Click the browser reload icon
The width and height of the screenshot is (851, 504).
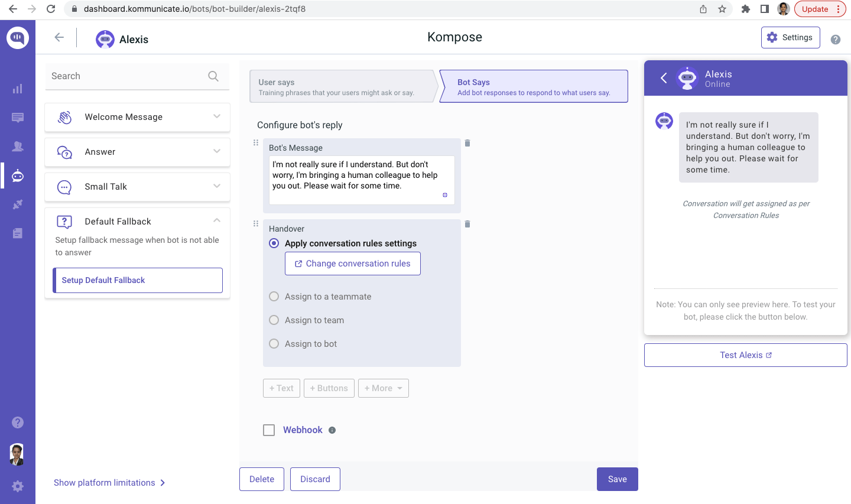tap(51, 9)
